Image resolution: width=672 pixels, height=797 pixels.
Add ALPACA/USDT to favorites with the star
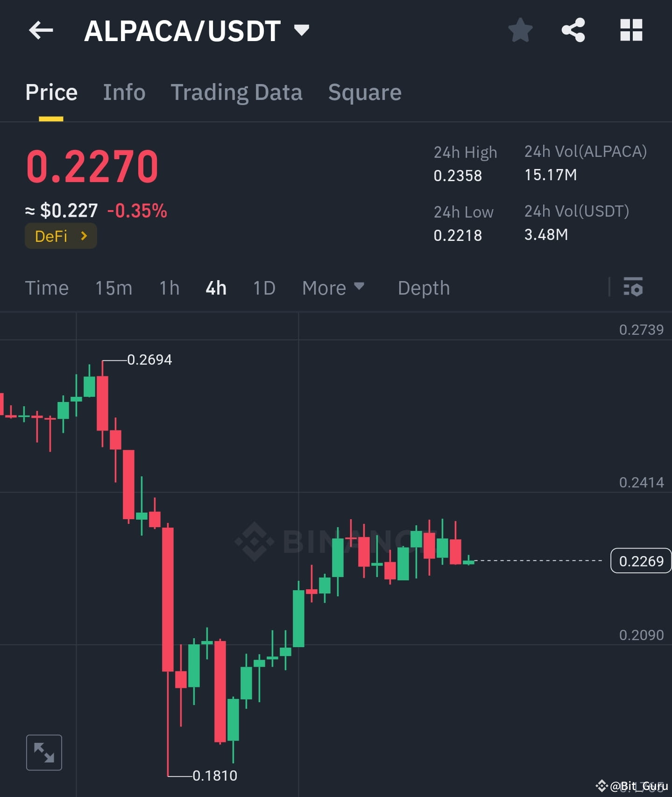coord(520,30)
